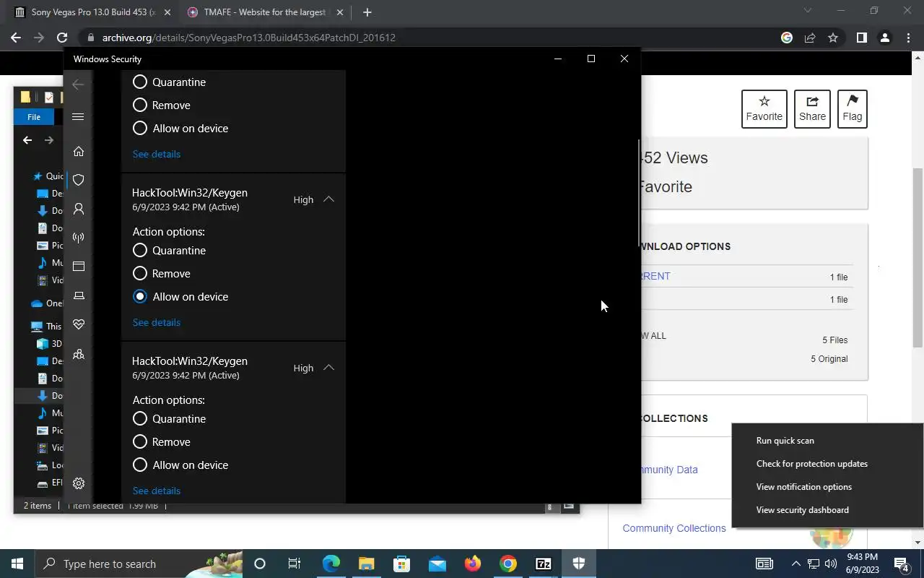This screenshot has width=924, height=578.
Task: Open Settings gear in Windows Security
Action: (79, 483)
